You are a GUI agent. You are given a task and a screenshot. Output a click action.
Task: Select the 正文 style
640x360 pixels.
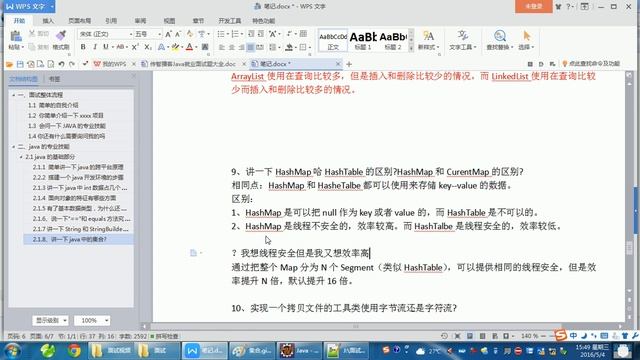[x=333, y=40]
